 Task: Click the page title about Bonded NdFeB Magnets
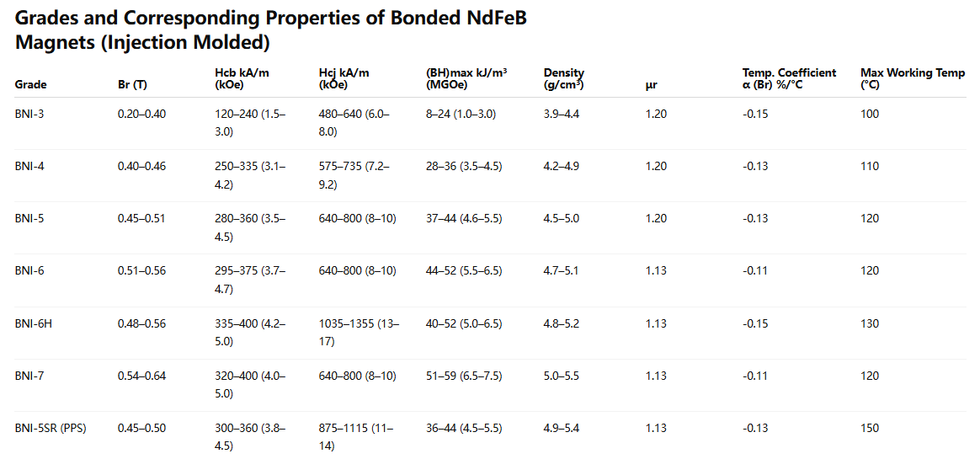point(270,30)
